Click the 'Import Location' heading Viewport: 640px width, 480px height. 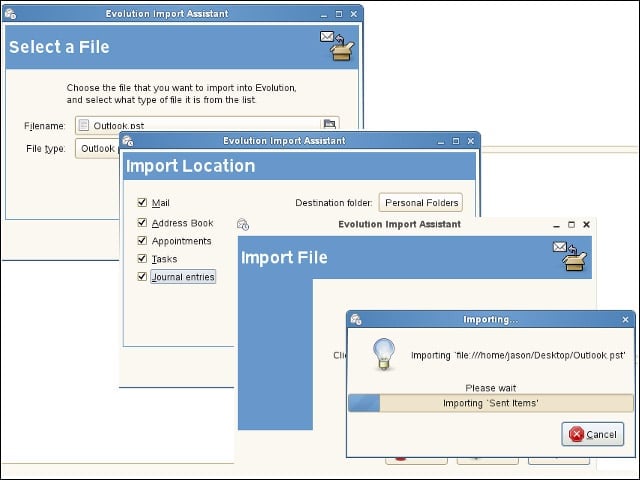coord(191,166)
